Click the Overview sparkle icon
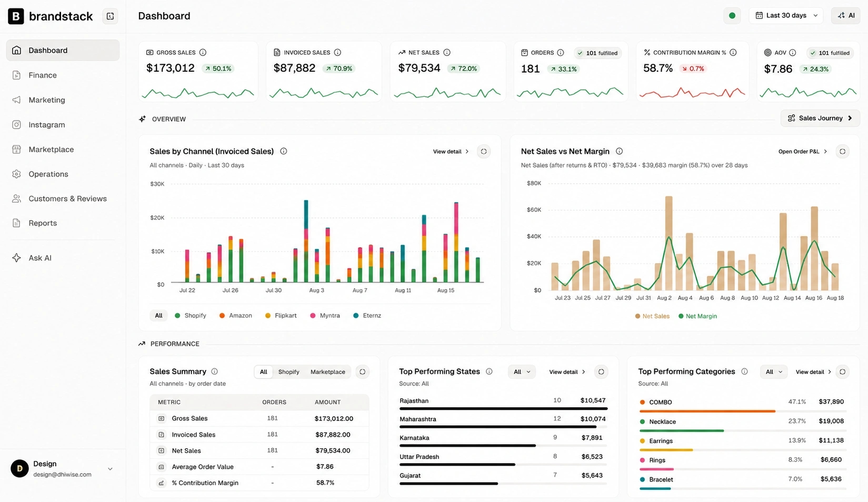 tap(142, 119)
